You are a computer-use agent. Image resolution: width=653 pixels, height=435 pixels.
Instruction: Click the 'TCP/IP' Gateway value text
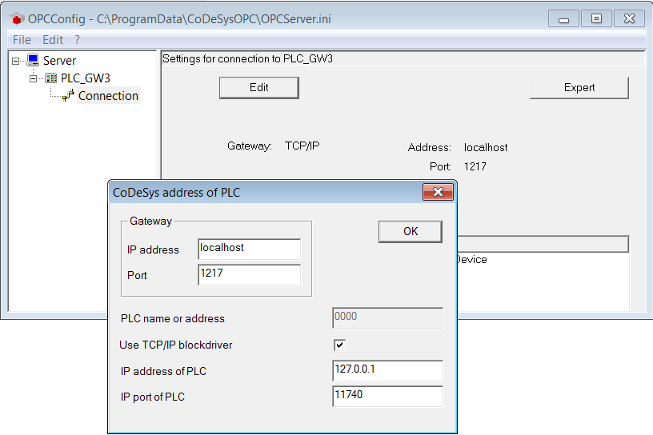pos(302,146)
